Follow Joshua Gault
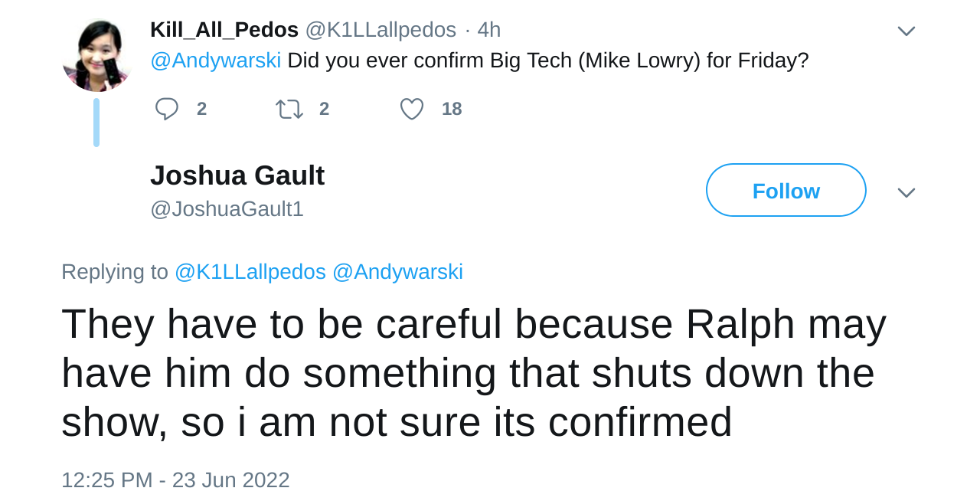The width and height of the screenshot is (980, 501). pyautogui.click(x=786, y=190)
